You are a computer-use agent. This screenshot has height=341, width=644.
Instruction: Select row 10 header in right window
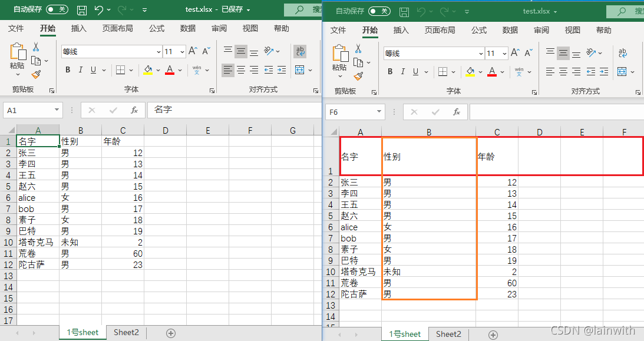[331, 272]
